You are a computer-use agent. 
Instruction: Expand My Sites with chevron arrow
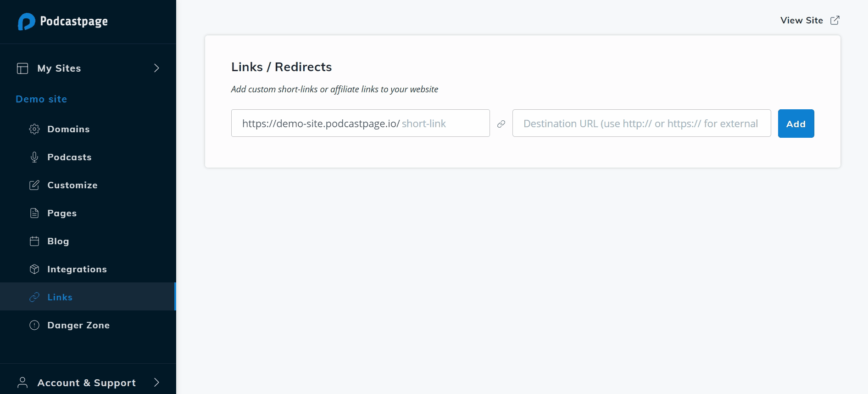click(156, 68)
